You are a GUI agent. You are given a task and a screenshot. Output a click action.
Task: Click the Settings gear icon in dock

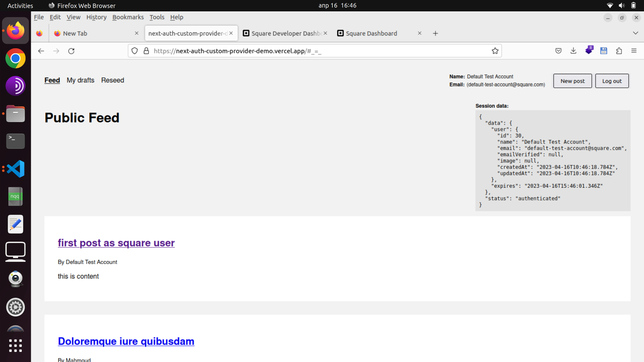15,307
